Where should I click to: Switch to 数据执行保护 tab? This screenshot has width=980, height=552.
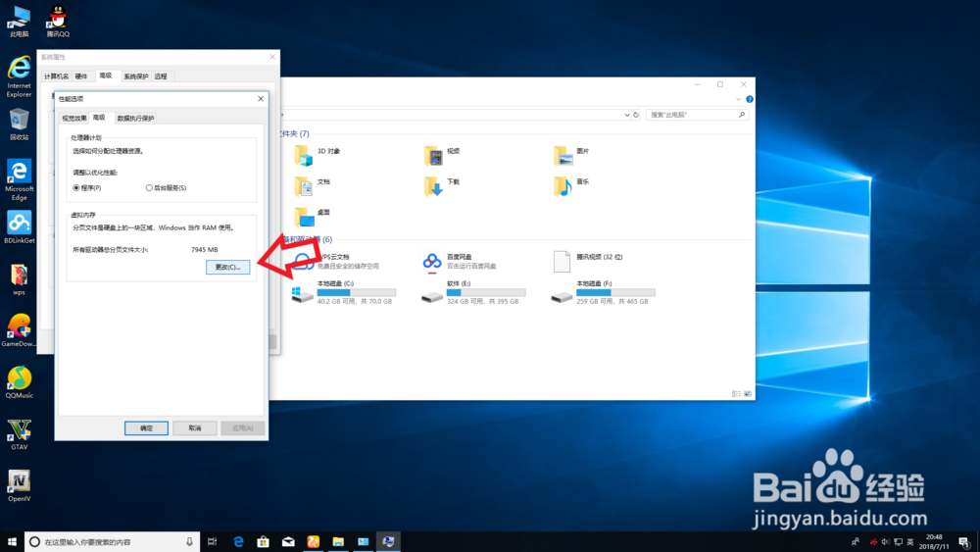(135, 119)
